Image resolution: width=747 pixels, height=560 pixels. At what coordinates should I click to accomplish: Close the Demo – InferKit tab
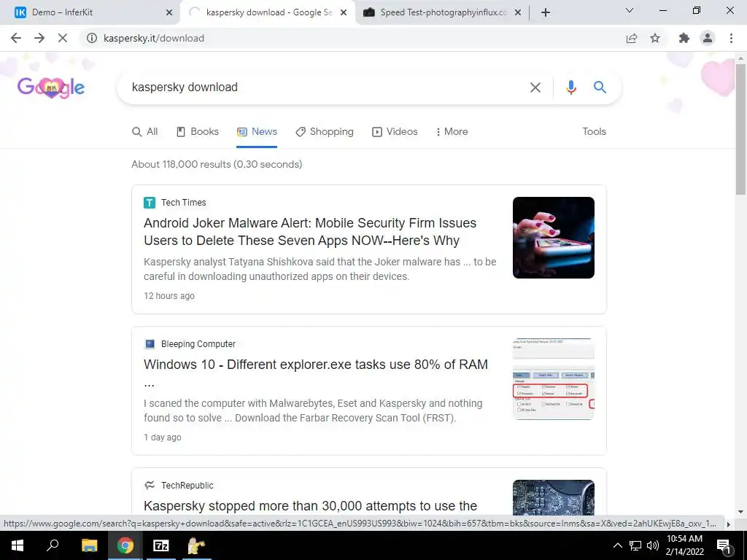(x=169, y=12)
